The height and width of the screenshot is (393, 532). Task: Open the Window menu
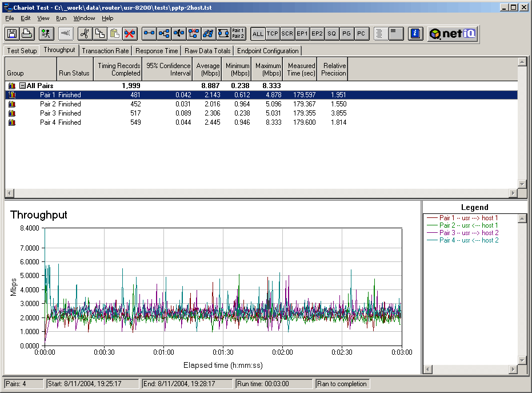(x=84, y=18)
